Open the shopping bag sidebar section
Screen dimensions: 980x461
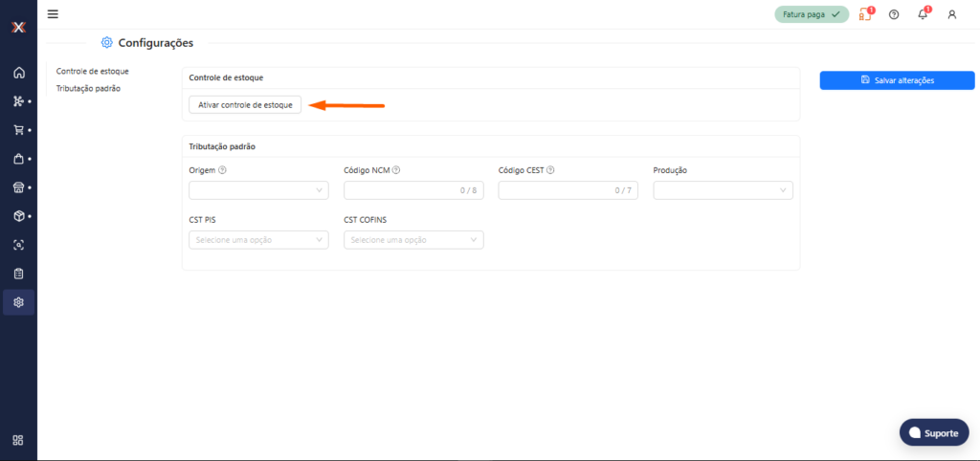click(x=18, y=159)
